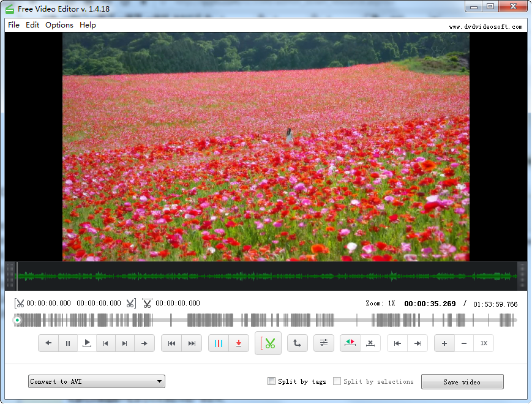Click the split bars icon
This screenshot has height=404, width=532.
coord(219,343)
